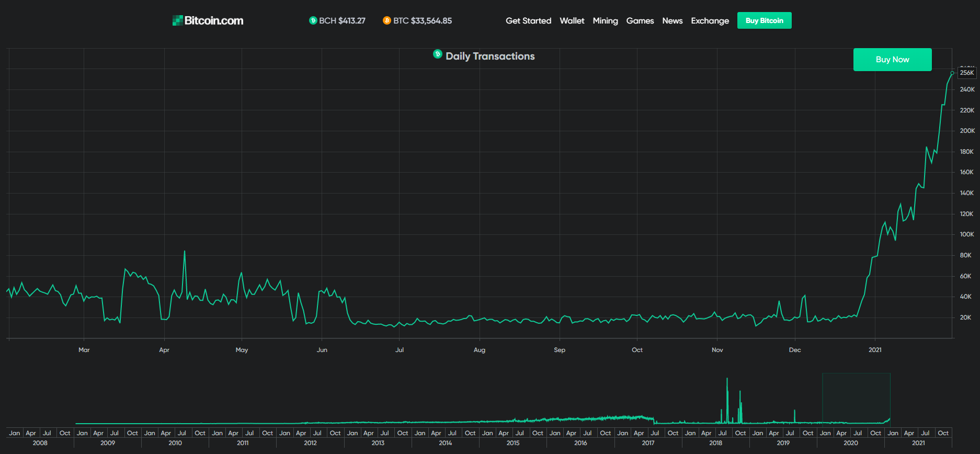Click the 40K y-axis label
The width and height of the screenshot is (980, 454).
[965, 297]
